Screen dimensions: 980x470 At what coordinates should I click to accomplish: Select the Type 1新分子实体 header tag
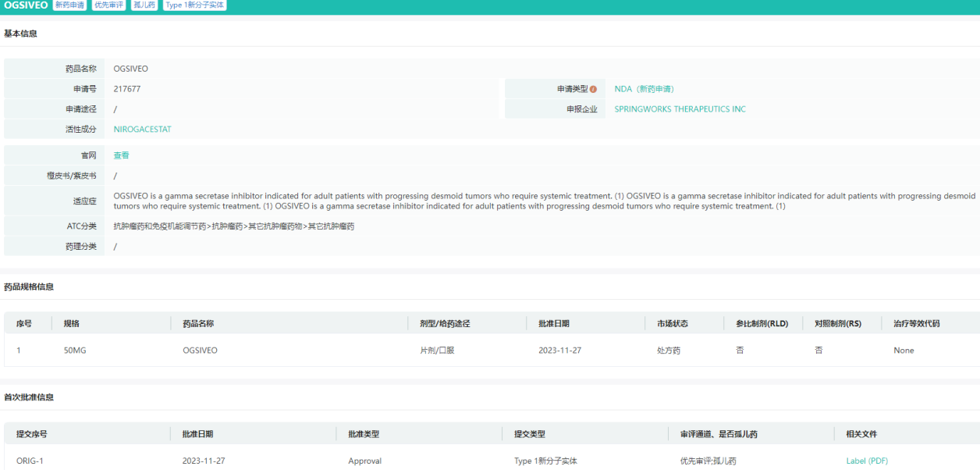(195, 5)
